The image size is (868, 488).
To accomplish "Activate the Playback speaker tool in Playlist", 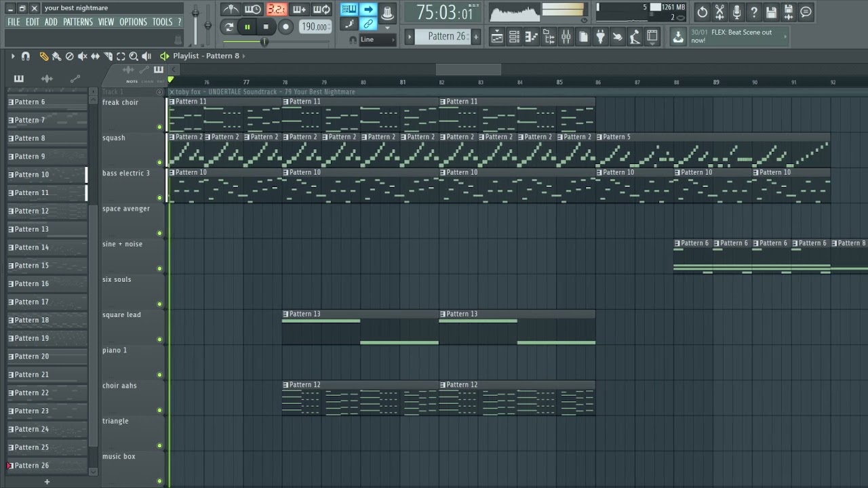I will 146,56.
